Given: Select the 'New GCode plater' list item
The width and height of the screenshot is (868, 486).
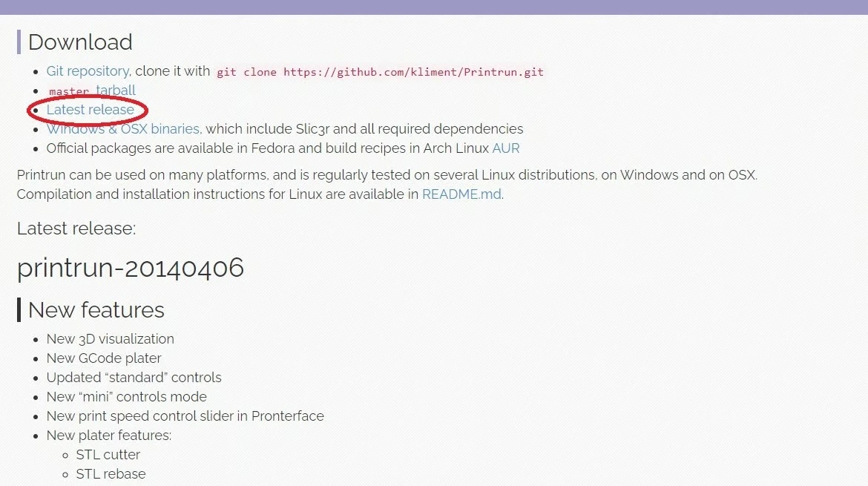Looking at the screenshot, I should coord(104,358).
